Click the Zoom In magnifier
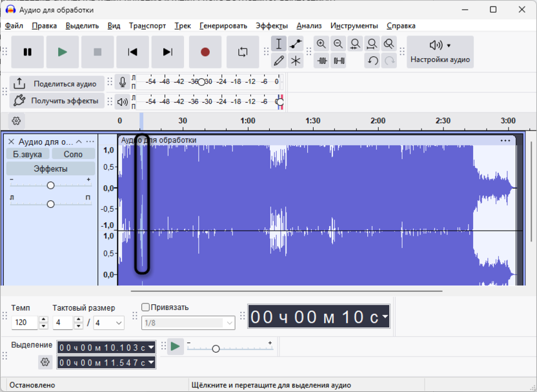The width and height of the screenshot is (537, 392). click(321, 44)
